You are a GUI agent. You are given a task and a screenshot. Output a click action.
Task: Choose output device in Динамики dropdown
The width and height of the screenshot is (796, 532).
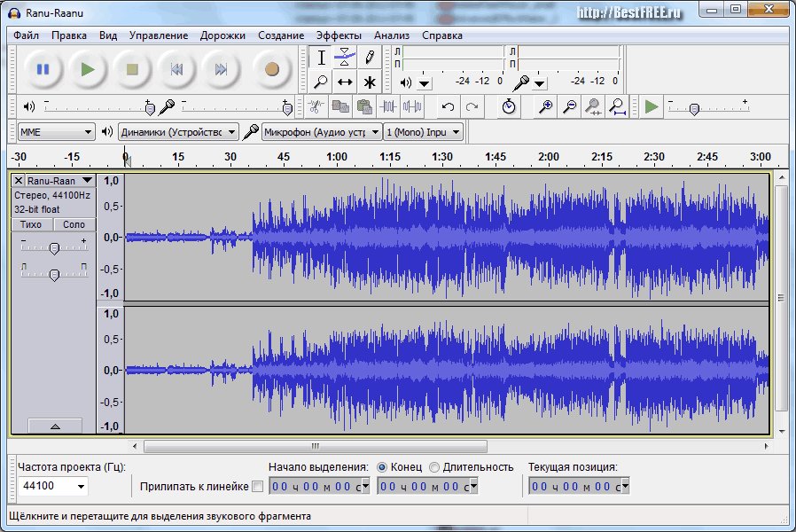pyautogui.click(x=178, y=132)
